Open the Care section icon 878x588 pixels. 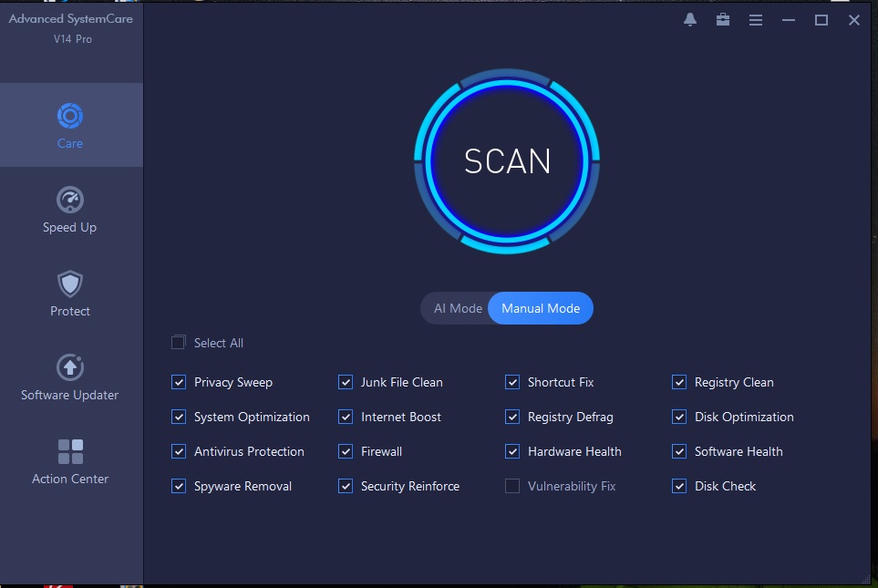click(70, 116)
